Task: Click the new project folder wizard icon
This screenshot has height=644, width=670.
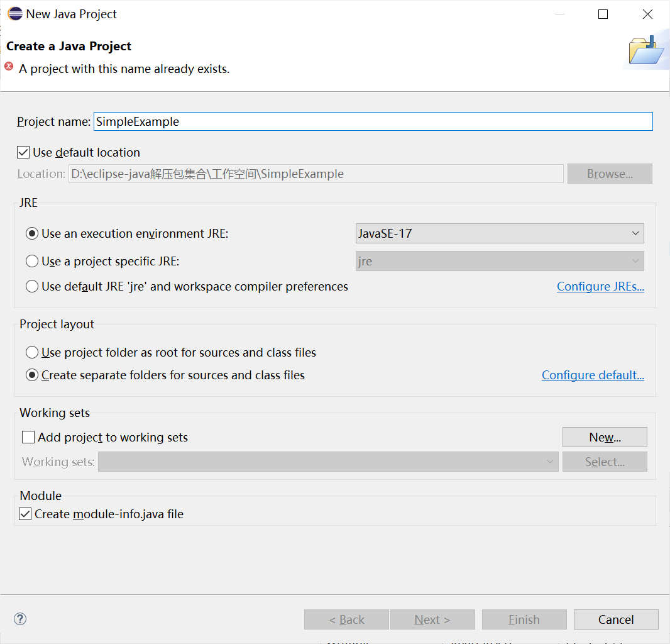Action: [645, 50]
